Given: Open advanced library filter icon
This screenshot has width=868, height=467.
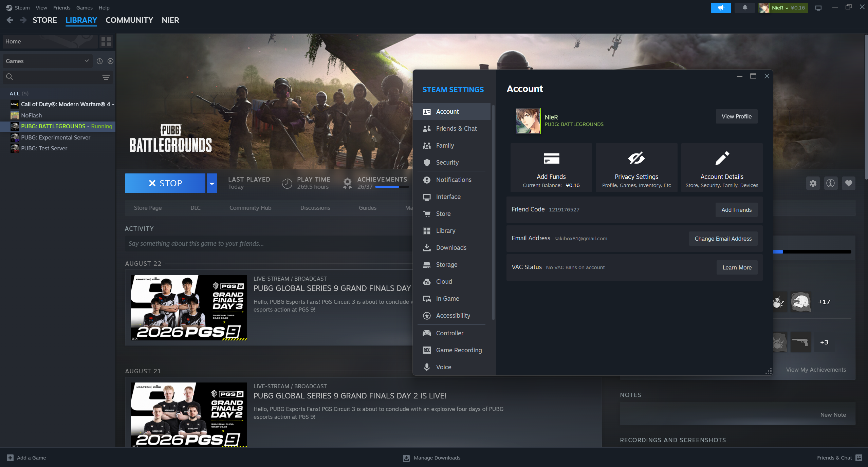Looking at the screenshot, I should pyautogui.click(x=106, y=77).
